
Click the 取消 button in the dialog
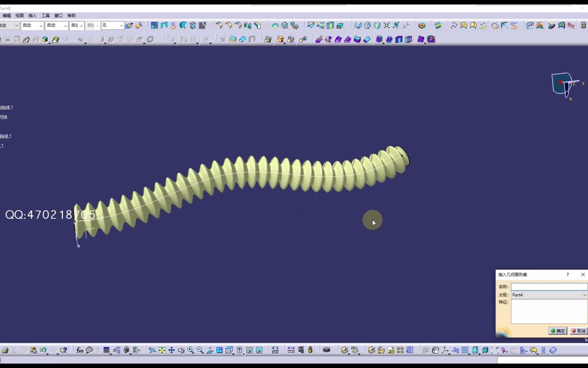[x=578, y=331]
